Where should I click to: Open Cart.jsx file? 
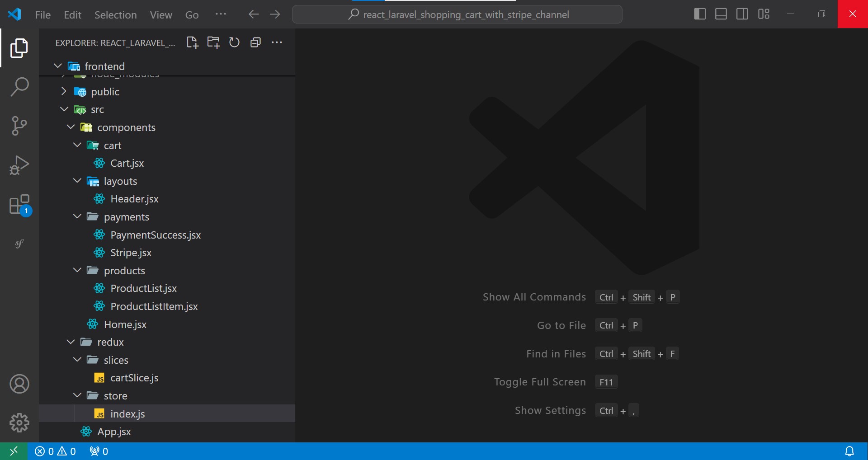tap(167, 163)
